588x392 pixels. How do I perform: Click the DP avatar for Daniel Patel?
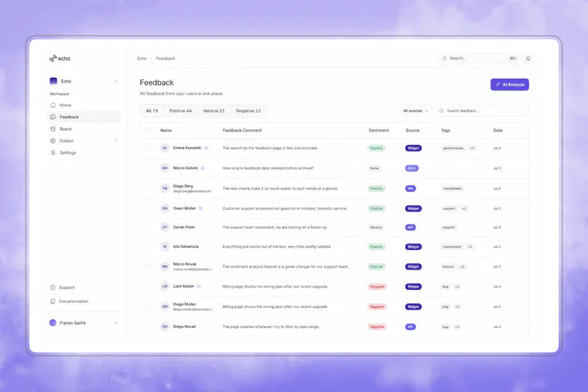pos(165,227)
